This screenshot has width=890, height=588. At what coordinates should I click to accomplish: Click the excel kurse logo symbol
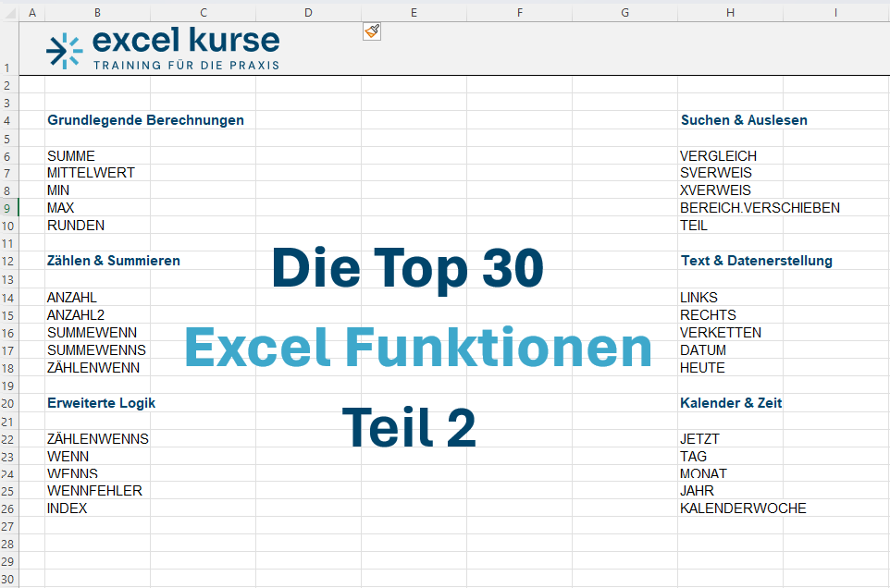point(64,50)
